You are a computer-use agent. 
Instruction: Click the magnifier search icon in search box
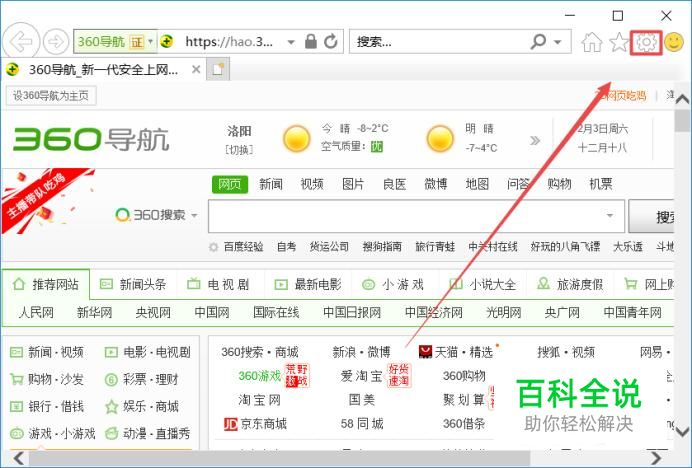(x=538, y=42)
